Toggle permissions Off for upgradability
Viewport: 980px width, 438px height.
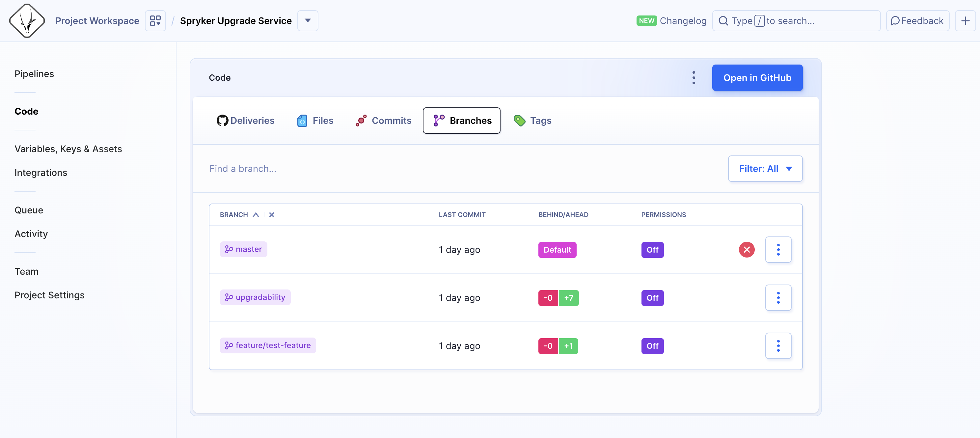point(652,298)
